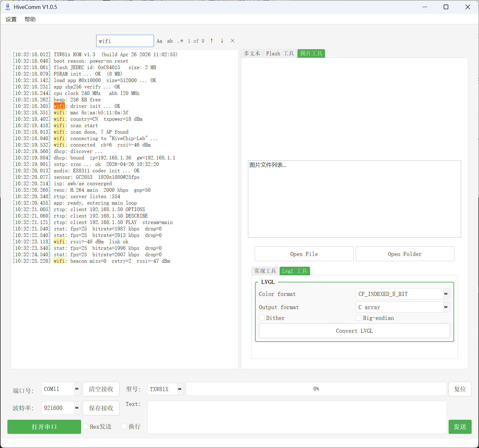479x448 pixels.
Task: Close the search bar with red X
Action: [233, 41]
